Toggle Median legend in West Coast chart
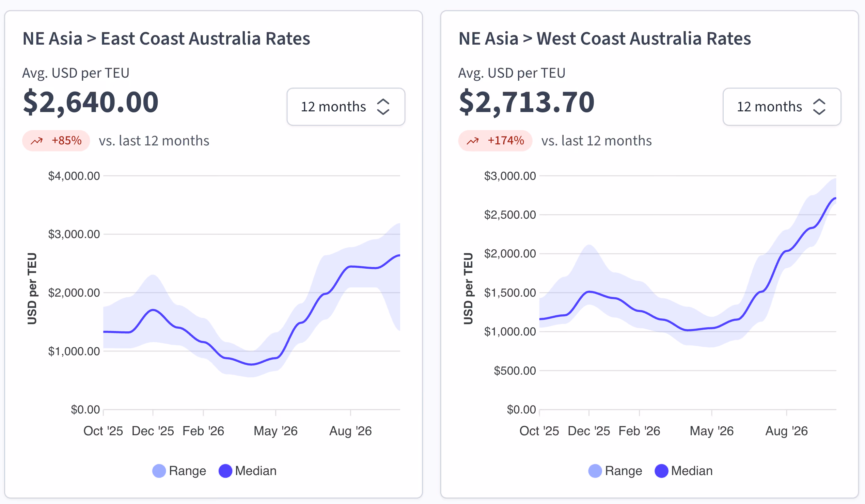Image resolution: width=865 pixels, height=504 pixels. [683, 471]
